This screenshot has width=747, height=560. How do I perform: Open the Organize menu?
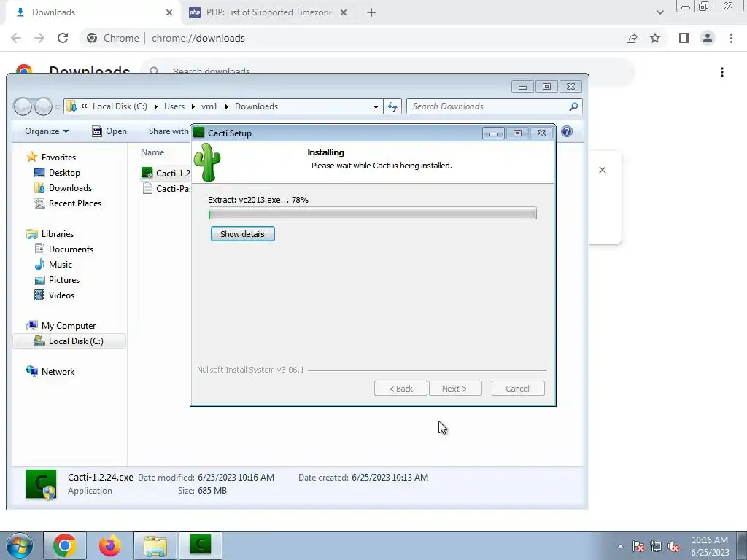(x=47, y=131)
